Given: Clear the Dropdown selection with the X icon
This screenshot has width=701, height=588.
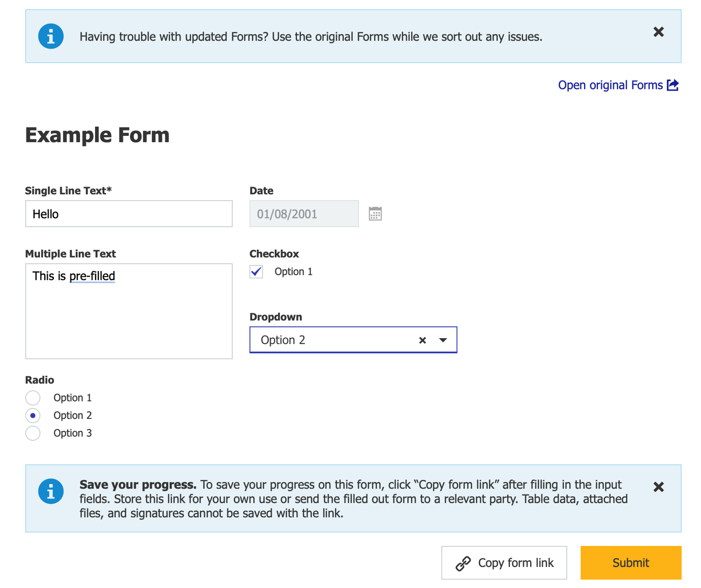Looking at the screenshot, I should 421,340.
